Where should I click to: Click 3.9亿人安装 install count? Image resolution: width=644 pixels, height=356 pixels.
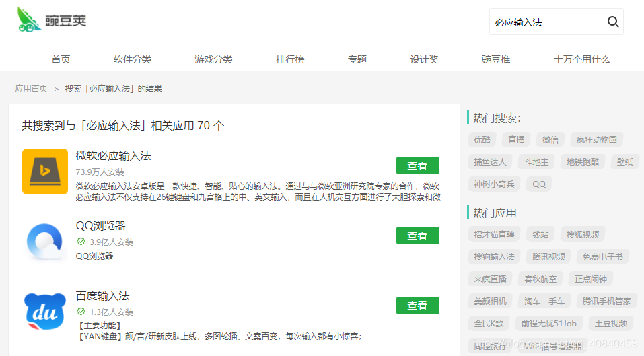(x=111, y=242)
